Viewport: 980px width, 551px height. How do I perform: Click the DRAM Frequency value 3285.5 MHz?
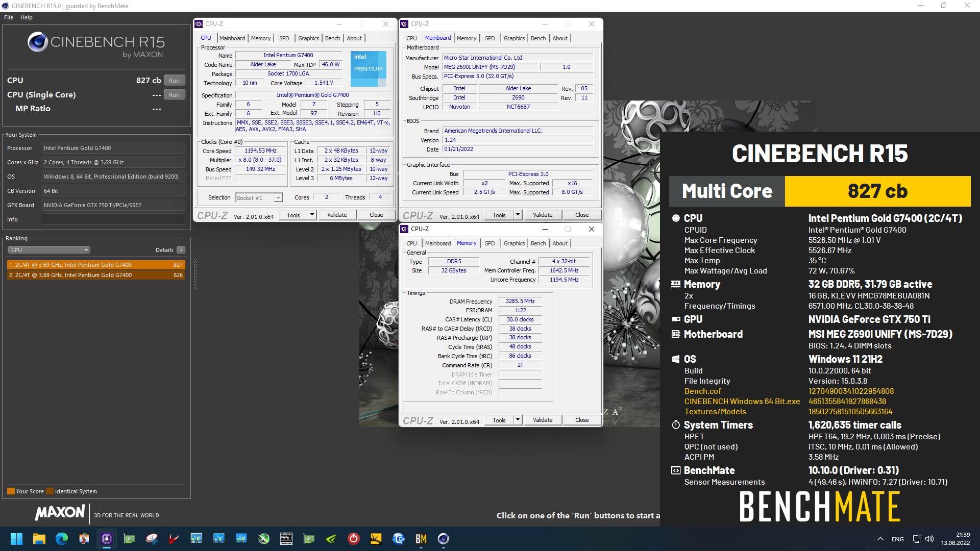(x=520, y=302)
